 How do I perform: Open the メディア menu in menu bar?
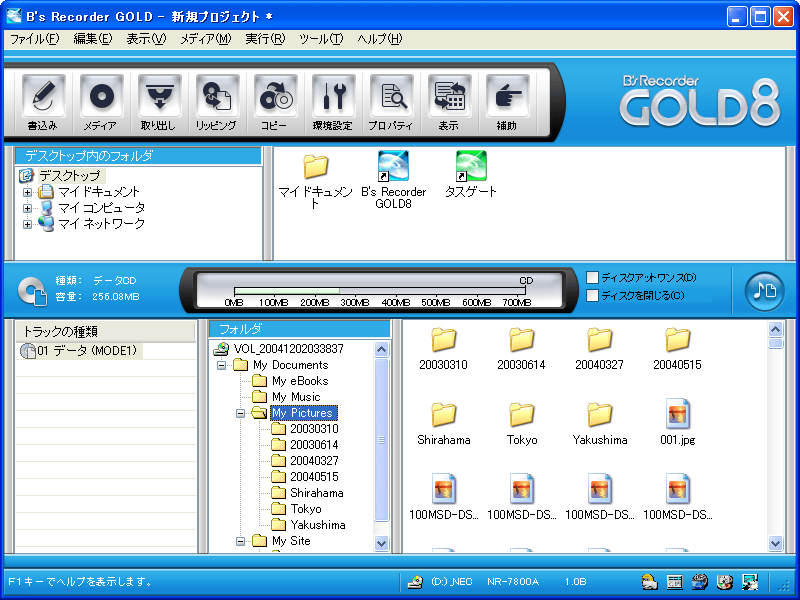pos(206,39)
